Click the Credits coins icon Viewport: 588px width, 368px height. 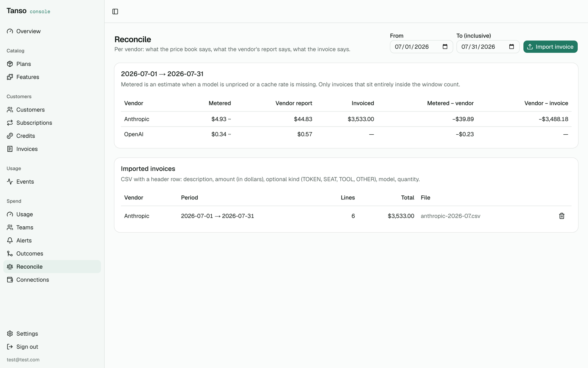tap(10, 136)
